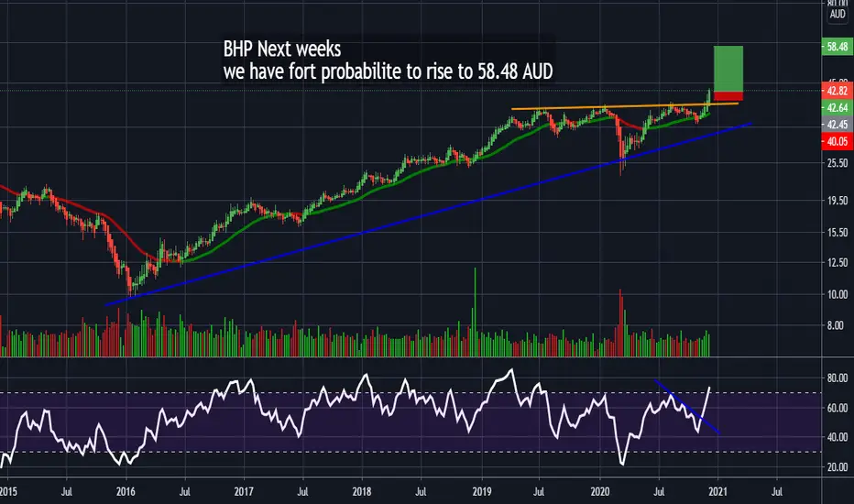Click the 2018 label on time axis

click(362, 491)
